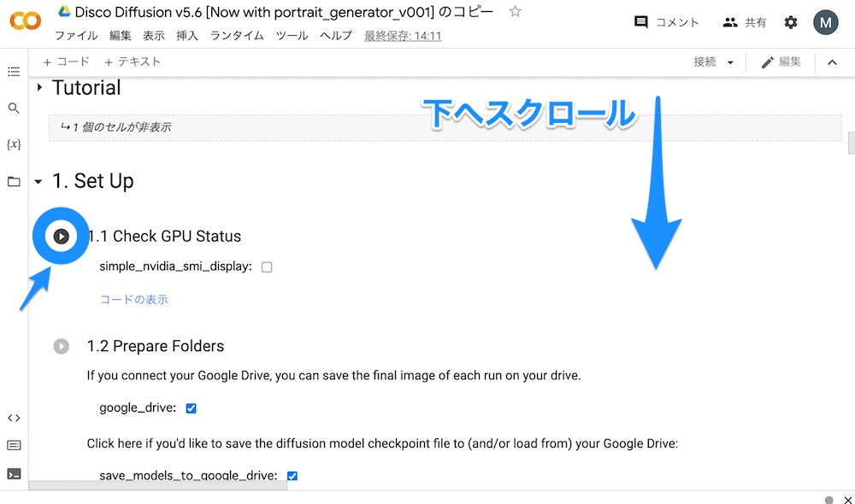855x504 pixels.
Task: Open the table of contents sidebar icon
Action: (14, 72)
